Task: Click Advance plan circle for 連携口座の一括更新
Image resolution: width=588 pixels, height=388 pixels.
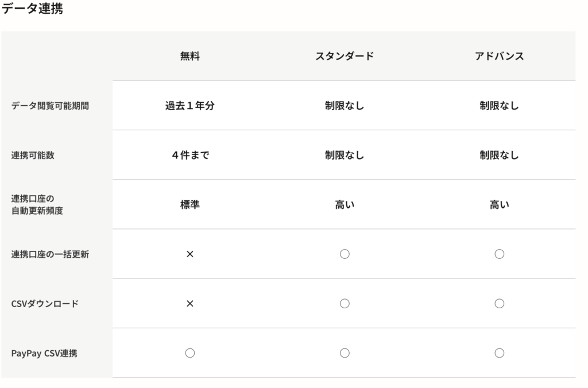Action: [499, 254]
